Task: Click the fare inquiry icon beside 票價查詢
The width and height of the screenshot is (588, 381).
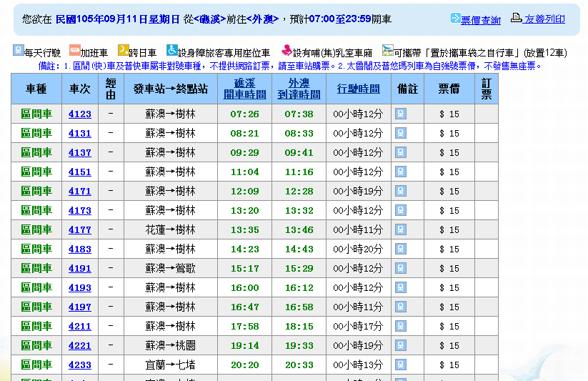Action: (x=455, y=18)
